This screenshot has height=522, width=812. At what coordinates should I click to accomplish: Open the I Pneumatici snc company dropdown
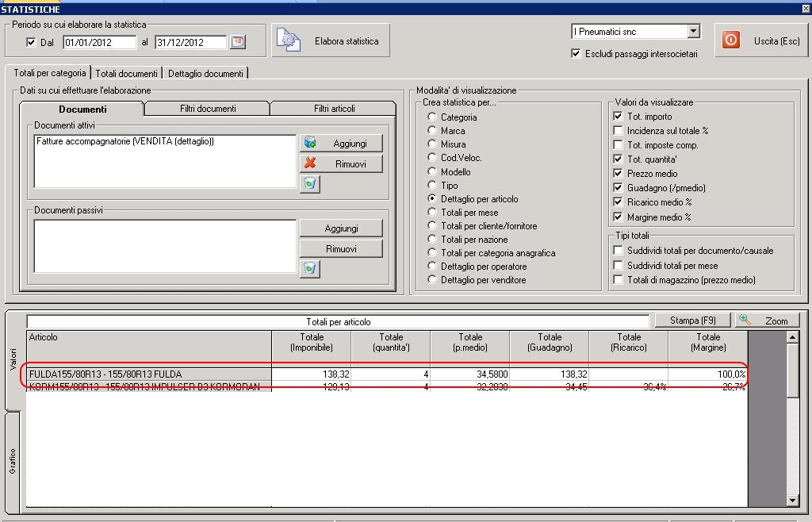(694, 32)
